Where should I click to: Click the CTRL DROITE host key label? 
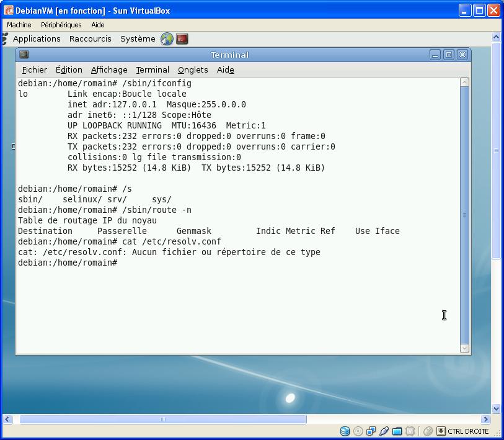click(468, 431)
